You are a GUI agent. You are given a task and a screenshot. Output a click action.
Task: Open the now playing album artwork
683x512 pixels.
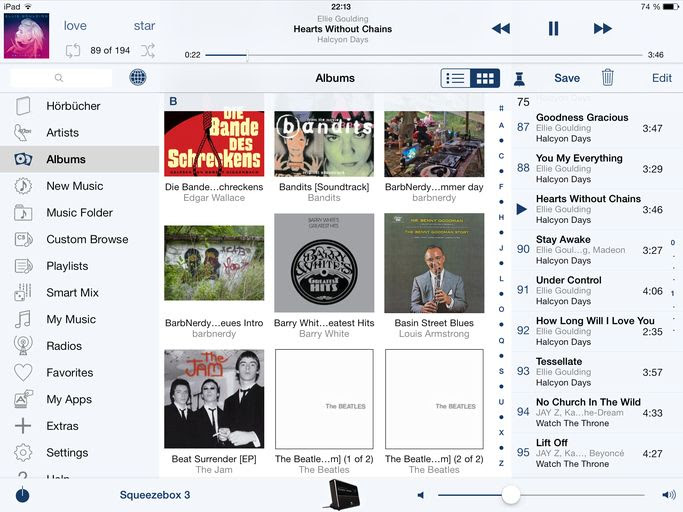[27, 36]
